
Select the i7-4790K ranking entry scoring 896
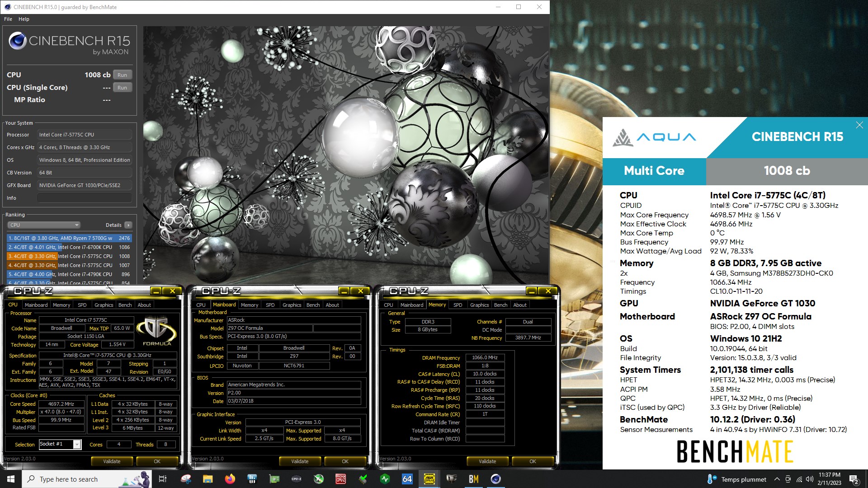point(69,274)
